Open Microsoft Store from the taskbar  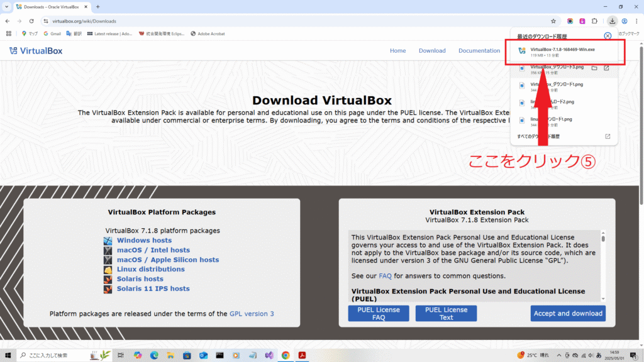point(187,355)
